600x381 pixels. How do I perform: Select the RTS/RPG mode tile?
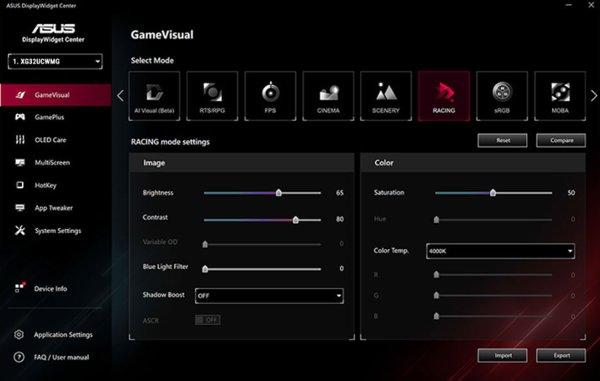[212, 96]
